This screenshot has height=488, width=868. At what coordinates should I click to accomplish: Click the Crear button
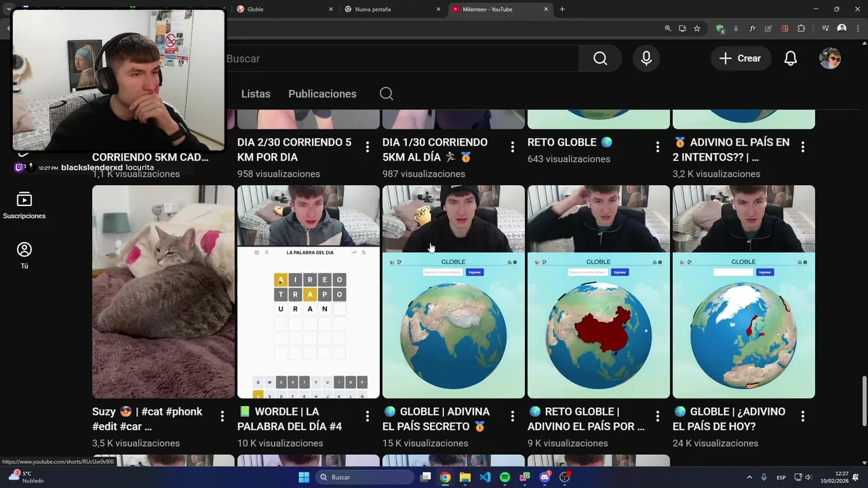(741, 58)
